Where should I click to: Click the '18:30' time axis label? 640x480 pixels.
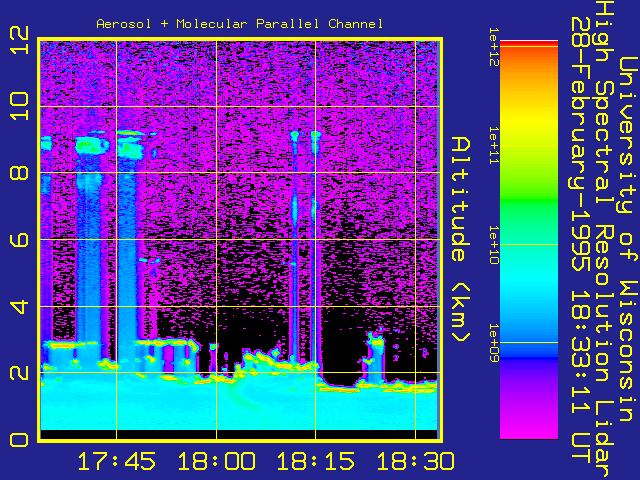click(x=415, y=461)
